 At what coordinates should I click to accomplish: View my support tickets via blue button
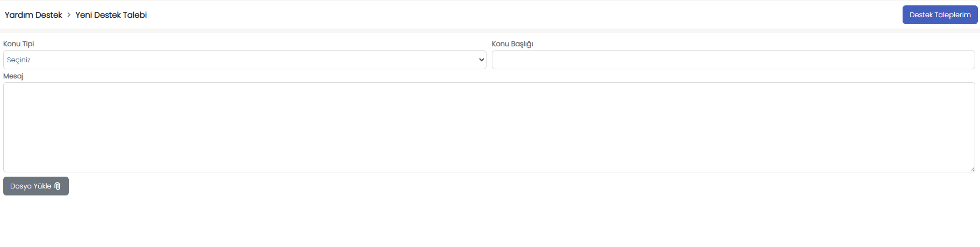coord(940,15)
